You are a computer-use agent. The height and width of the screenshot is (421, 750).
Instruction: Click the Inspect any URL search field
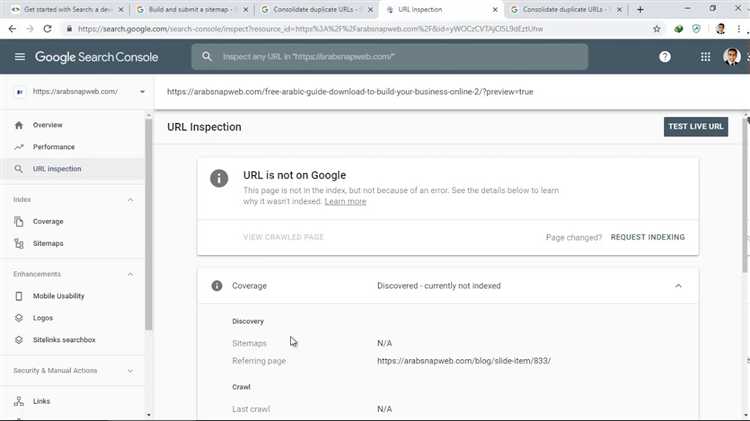click(389, 56)
